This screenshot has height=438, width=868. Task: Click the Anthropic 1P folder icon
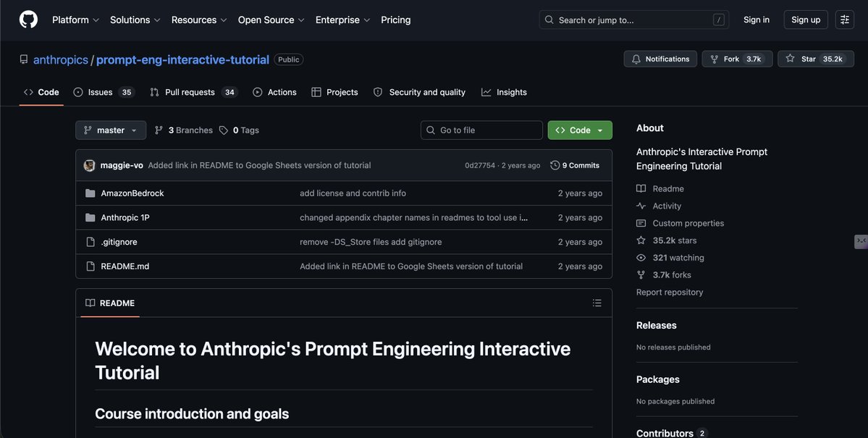pyautogui.click(x=90, y=218)
